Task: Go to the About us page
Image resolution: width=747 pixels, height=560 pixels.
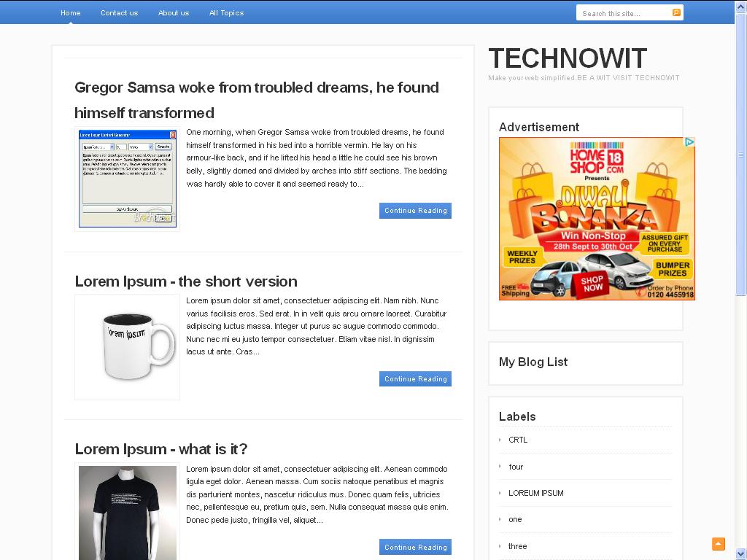Action: 174,13
